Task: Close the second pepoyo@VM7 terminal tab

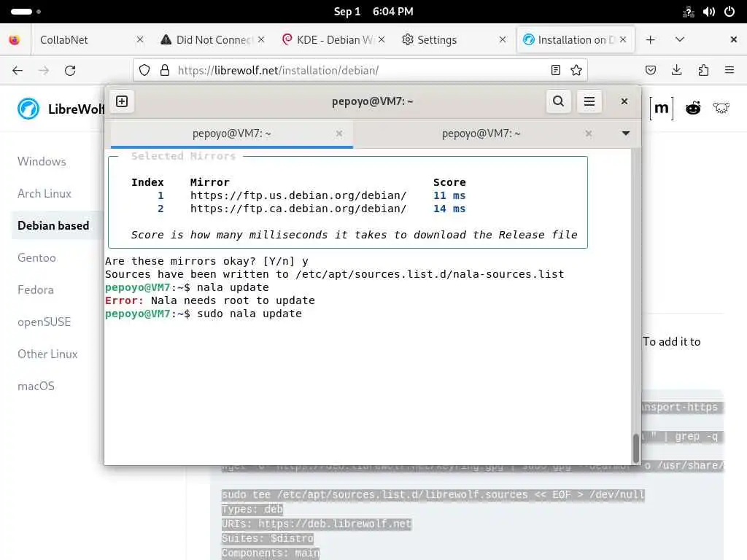Action: coord(589,134)
